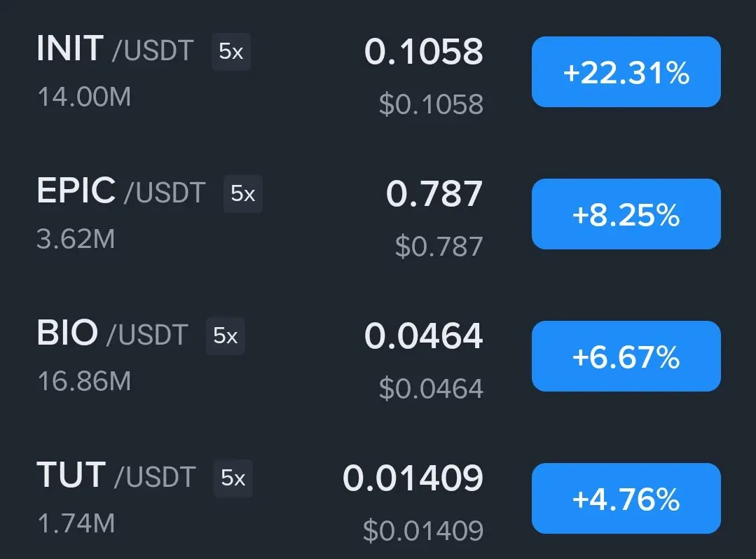Click the INIT price 0.1058

pyautogui.click(x=424, y=52)
